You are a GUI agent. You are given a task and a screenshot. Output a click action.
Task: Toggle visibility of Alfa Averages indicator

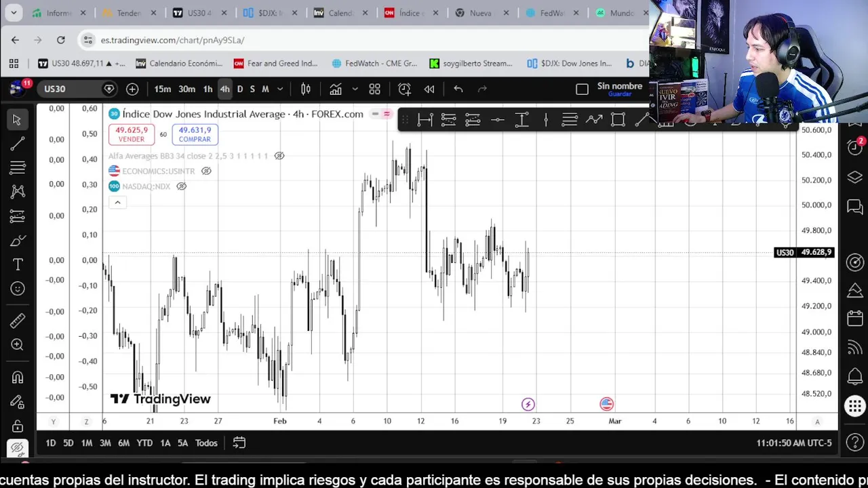pos(279,156)
